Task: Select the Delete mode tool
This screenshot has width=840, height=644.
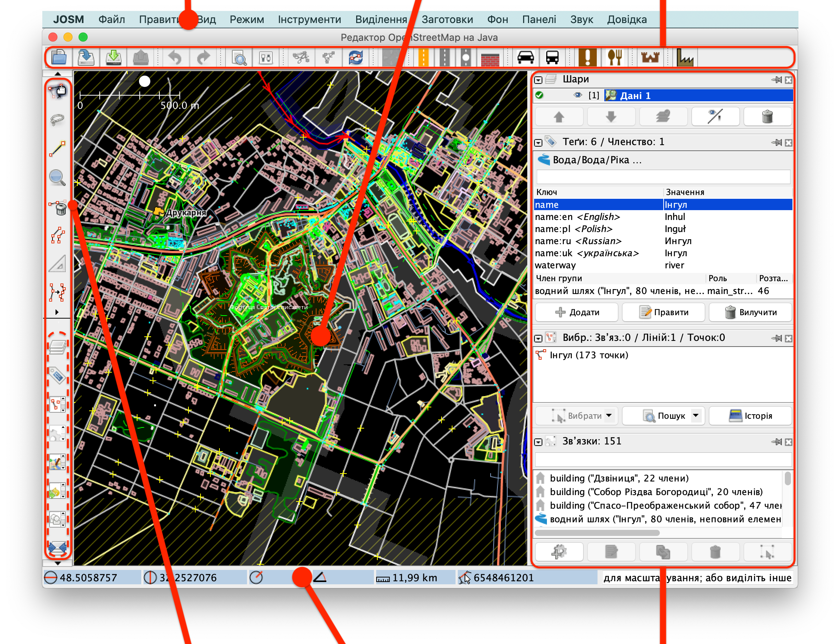Action: pos(57,207)
